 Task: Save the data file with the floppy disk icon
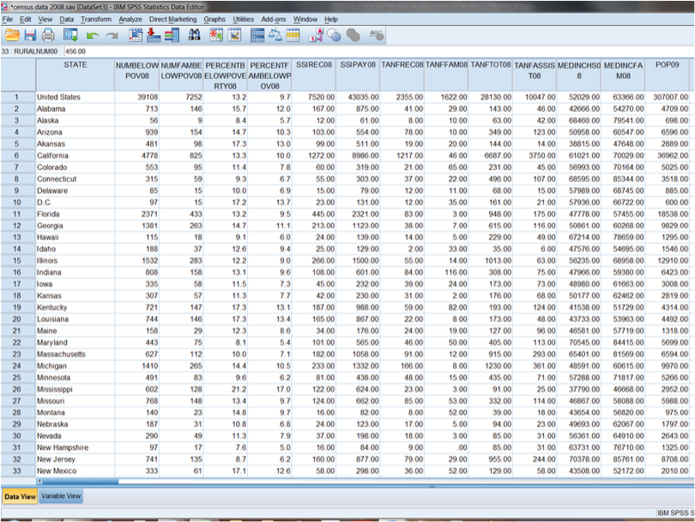(x=30, y=35)
